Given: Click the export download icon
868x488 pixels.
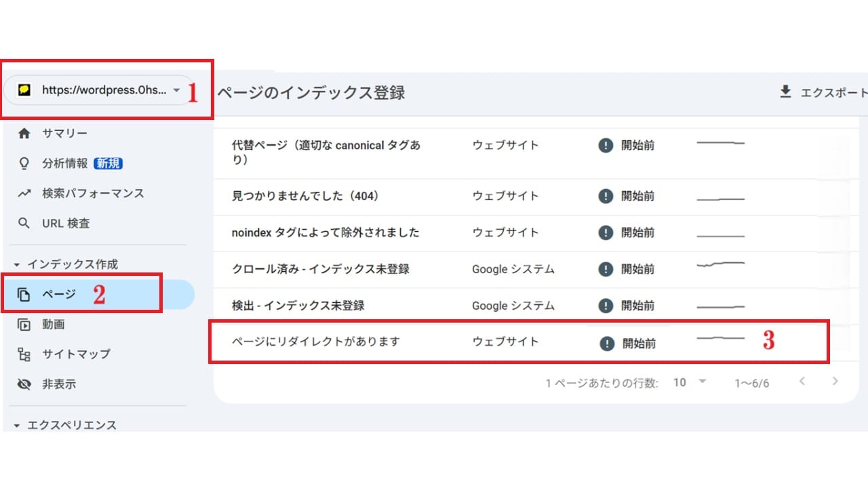Looking at the screenshot, I should pyautogui.click(x=785, y=92).
